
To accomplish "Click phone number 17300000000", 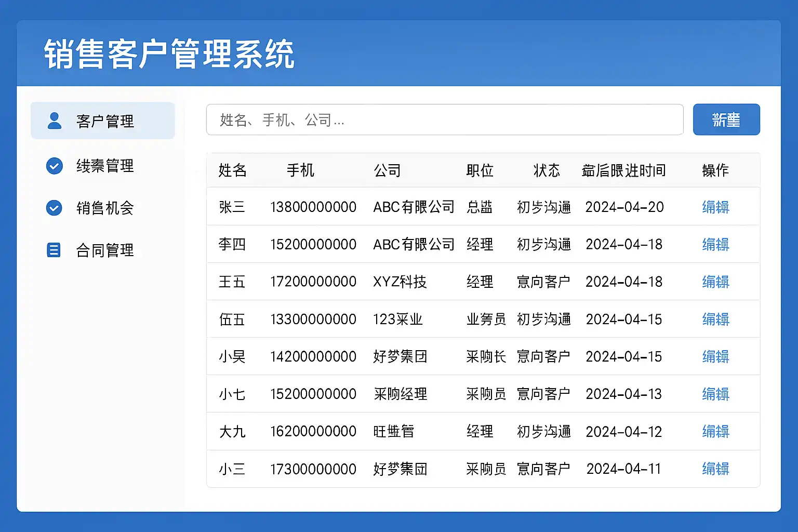I will coord(313,469).
